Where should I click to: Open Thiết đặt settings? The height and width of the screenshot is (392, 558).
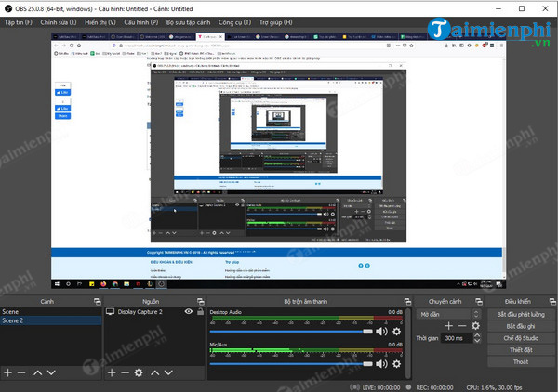521,349
